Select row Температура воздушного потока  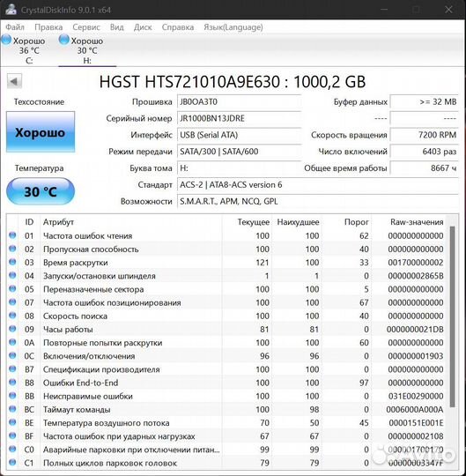pyautogui.click(x=226, y=422)
